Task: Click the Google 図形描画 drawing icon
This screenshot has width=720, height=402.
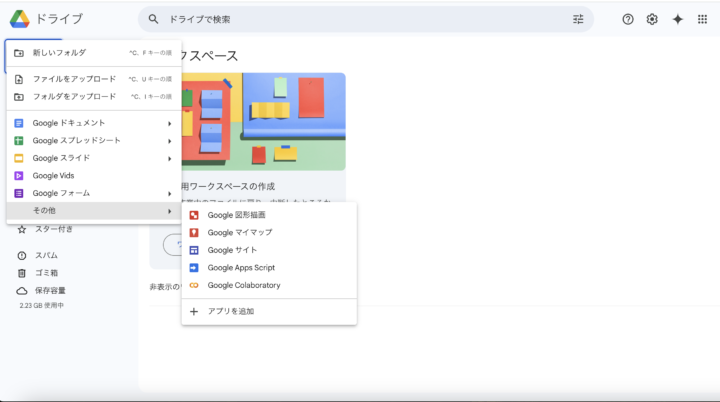Action: click(x=194, y=215)
